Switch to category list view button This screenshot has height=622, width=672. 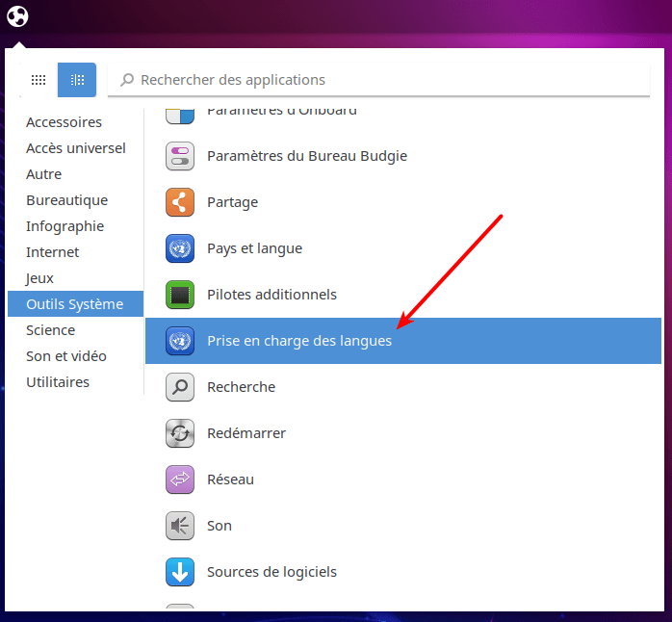(x=77, y=80)
